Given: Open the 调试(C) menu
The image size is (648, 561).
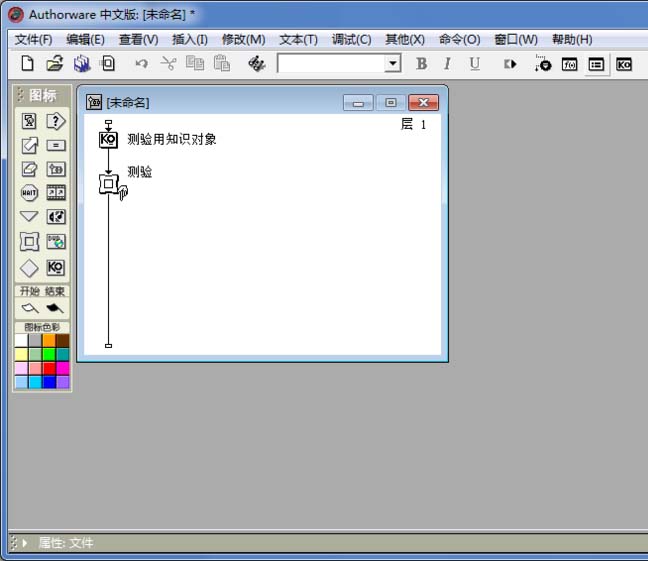Looking at the screenshot, I should (x=351, y=40).
